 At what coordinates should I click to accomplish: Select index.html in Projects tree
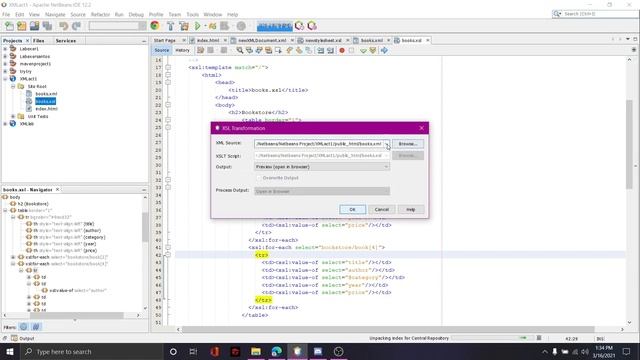tap(47, 109)
